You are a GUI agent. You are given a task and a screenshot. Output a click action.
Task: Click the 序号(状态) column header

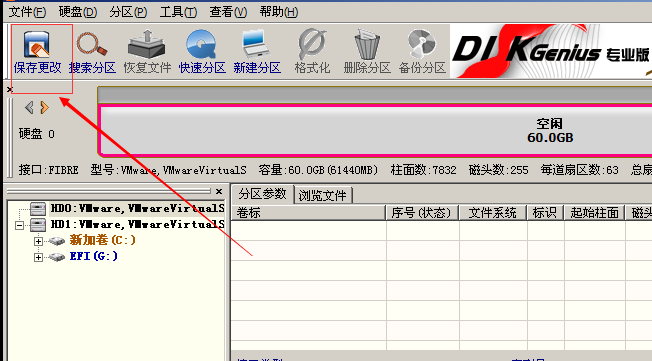[422, 213]
